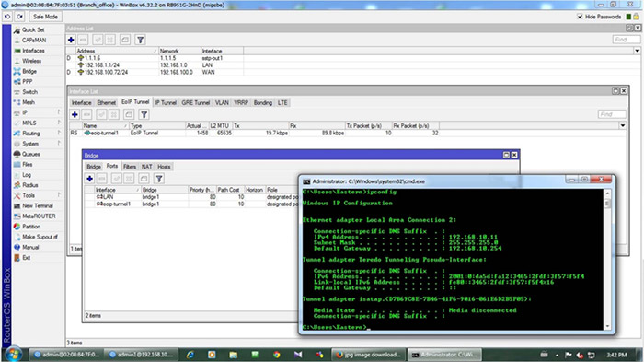Click Exit in the sidebar
644x362 pixels.
point(27,258)
